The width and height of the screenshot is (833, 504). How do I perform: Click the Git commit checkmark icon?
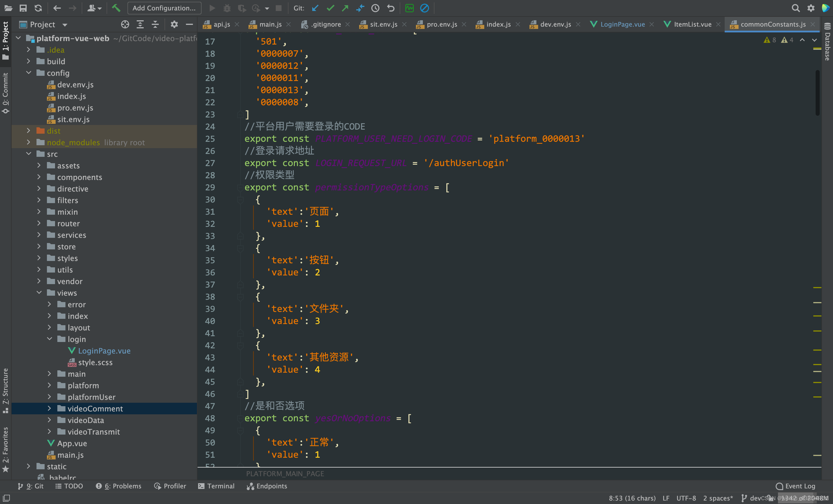[330, 8]
